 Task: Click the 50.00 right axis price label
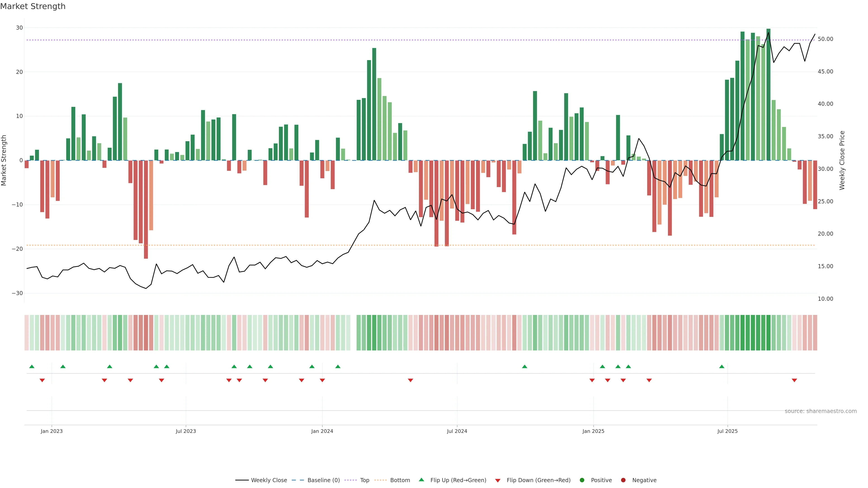tap(825, 39)
